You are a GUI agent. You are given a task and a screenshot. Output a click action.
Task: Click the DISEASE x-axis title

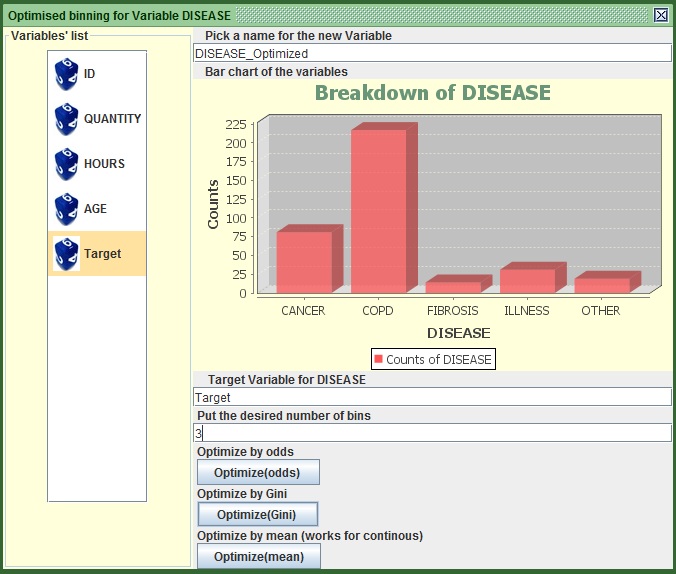459,333
